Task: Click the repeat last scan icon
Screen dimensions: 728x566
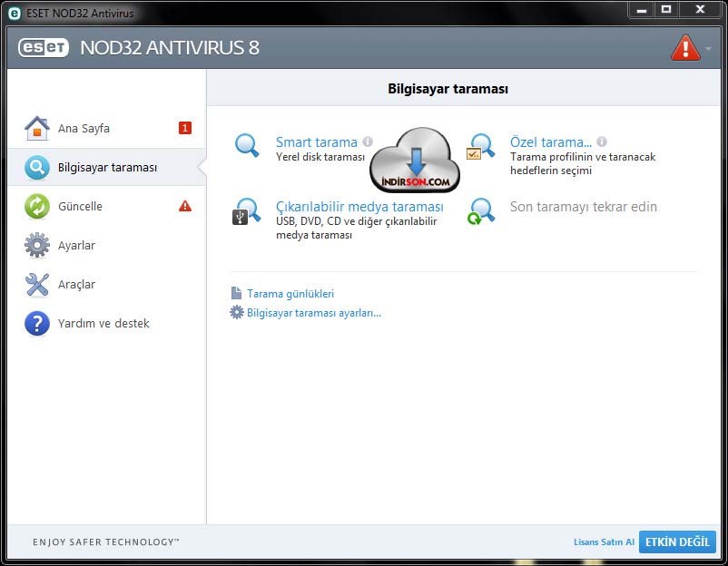Action: click(481, 211)
